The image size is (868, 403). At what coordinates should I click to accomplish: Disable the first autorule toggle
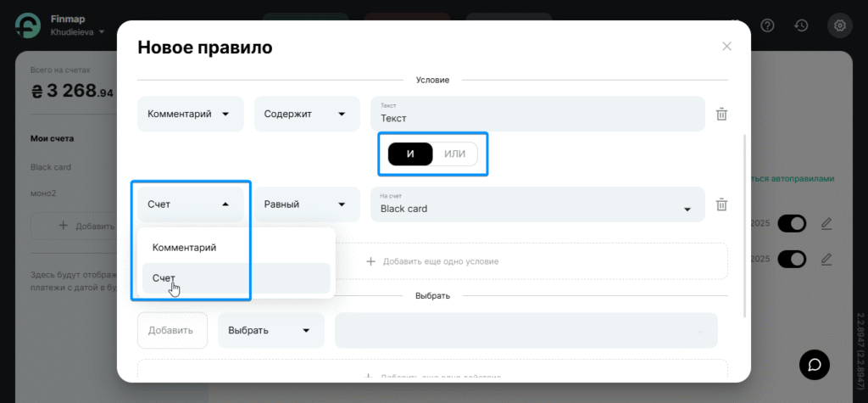click(x=791, y=224)
